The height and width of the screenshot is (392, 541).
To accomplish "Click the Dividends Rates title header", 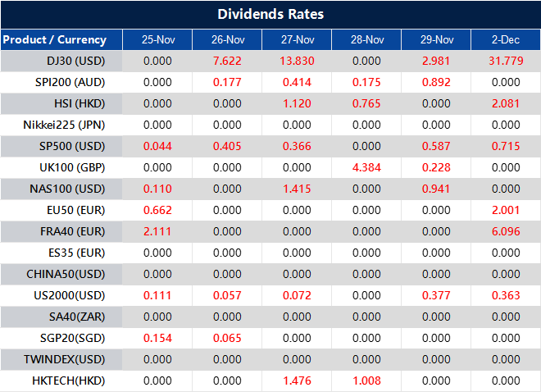I will click(x=270, y=14).
